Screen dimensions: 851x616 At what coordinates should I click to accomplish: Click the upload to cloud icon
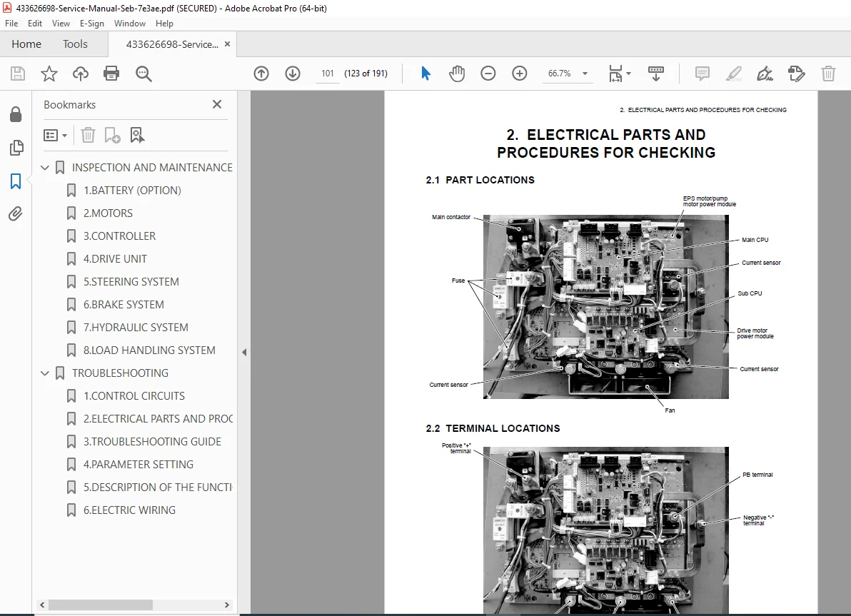tap(81, 74)
